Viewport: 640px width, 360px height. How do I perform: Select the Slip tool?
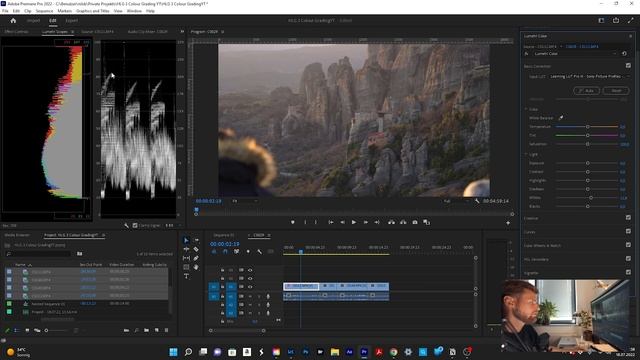click(186, 258)
